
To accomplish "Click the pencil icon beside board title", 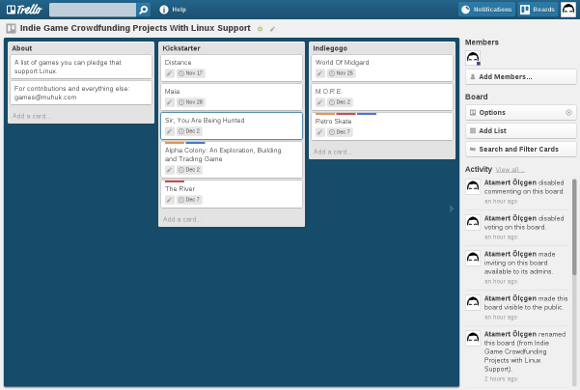I will tap(273, 29).
